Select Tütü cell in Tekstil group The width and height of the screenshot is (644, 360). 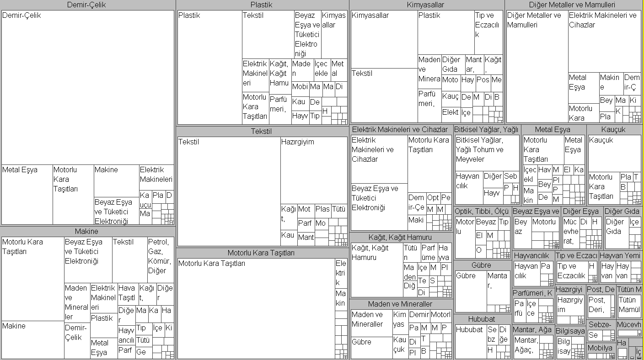(339, 211)
